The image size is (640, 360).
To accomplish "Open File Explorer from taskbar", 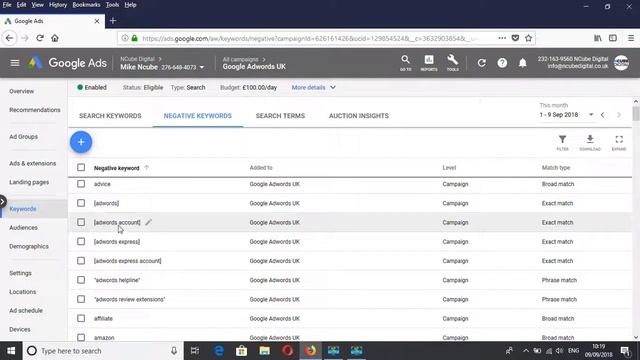I will pos(264,351).
